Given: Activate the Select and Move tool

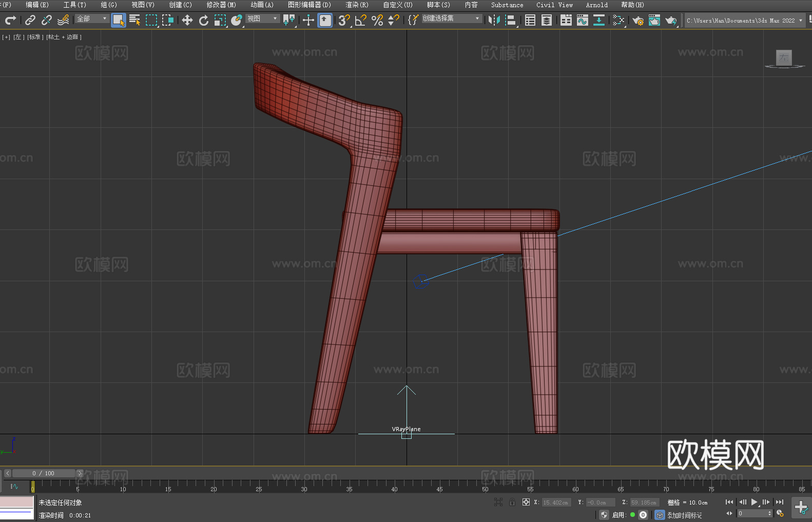Looking at the screenshot, I should 187,20.
